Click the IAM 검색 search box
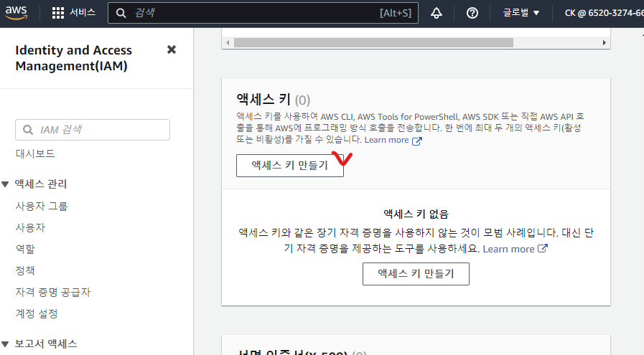 (x=93, y=130)
